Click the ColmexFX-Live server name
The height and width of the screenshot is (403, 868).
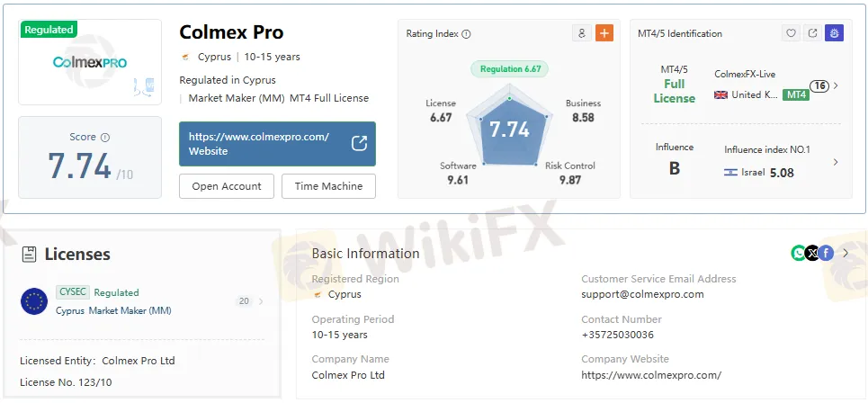tap(745, 74)
